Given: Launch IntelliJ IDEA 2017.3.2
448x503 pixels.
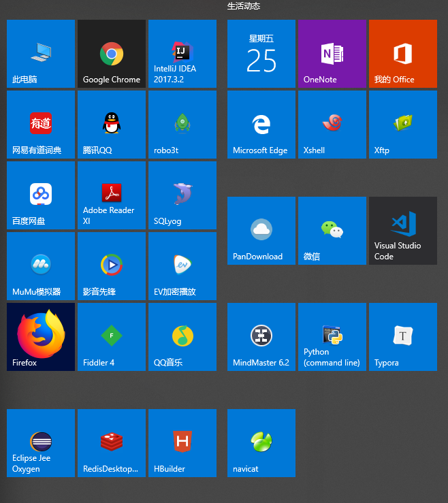Looking at the screenshot, I should [x=182, y=54].
